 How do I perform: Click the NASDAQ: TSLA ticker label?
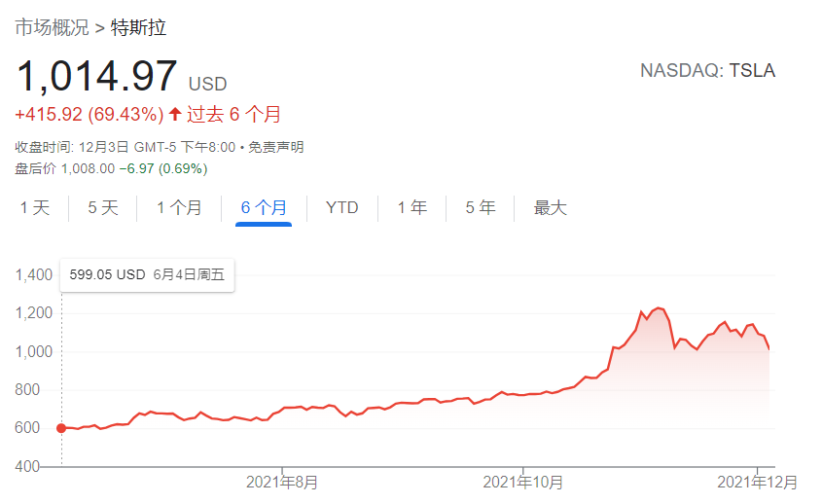708,71
